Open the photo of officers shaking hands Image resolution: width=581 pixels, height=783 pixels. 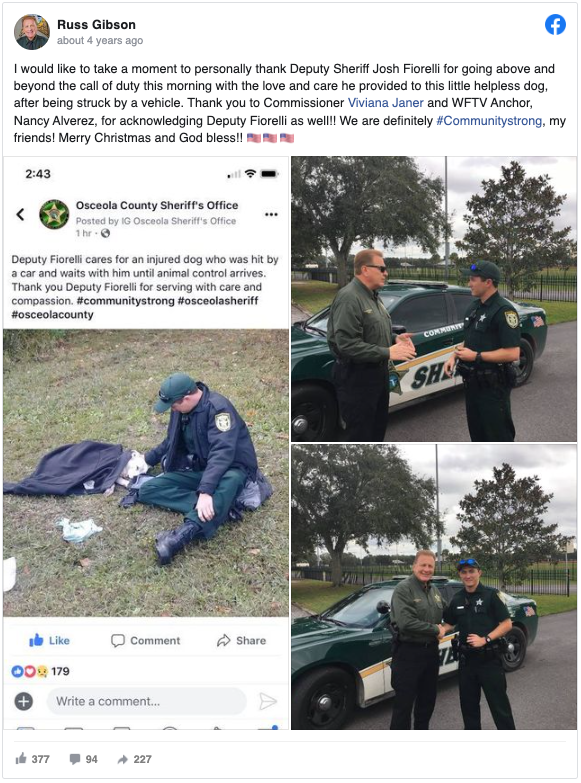[434, 587]
